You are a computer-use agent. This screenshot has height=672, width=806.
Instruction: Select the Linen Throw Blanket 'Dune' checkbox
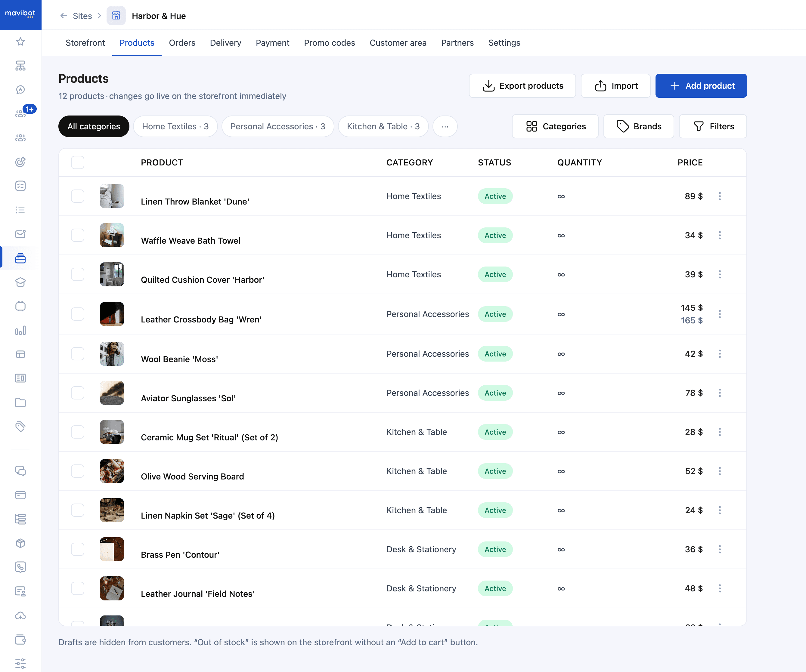coord(78,196)
